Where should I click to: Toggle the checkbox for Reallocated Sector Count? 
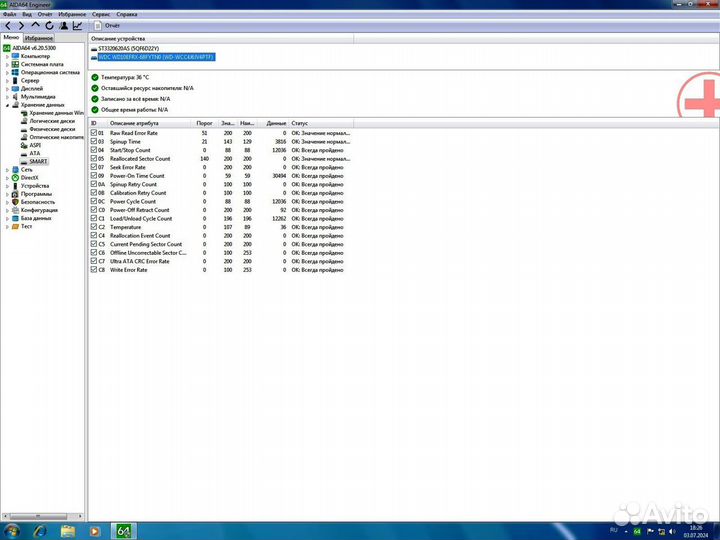click(94, 158)
